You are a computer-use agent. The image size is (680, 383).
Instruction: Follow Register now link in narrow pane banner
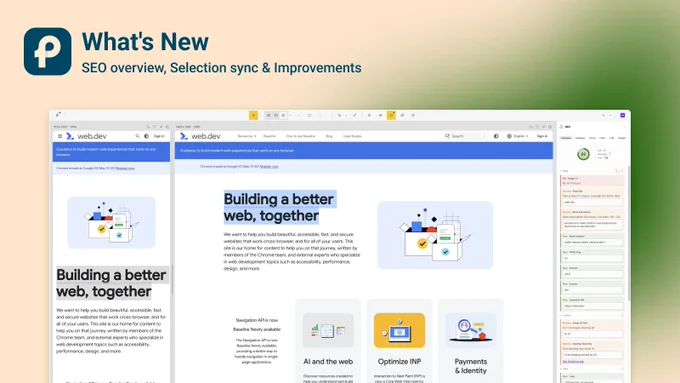[125, 168]
